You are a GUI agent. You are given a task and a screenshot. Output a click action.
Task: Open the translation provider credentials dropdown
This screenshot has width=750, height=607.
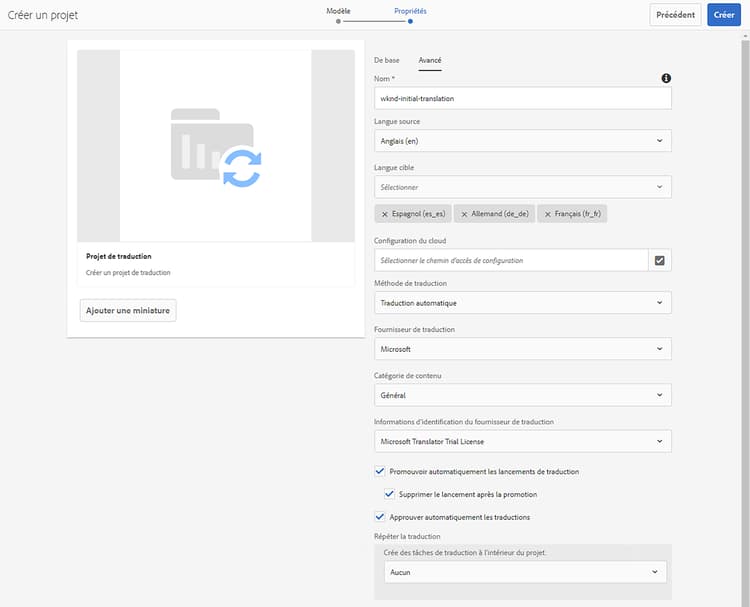[523, 441]
